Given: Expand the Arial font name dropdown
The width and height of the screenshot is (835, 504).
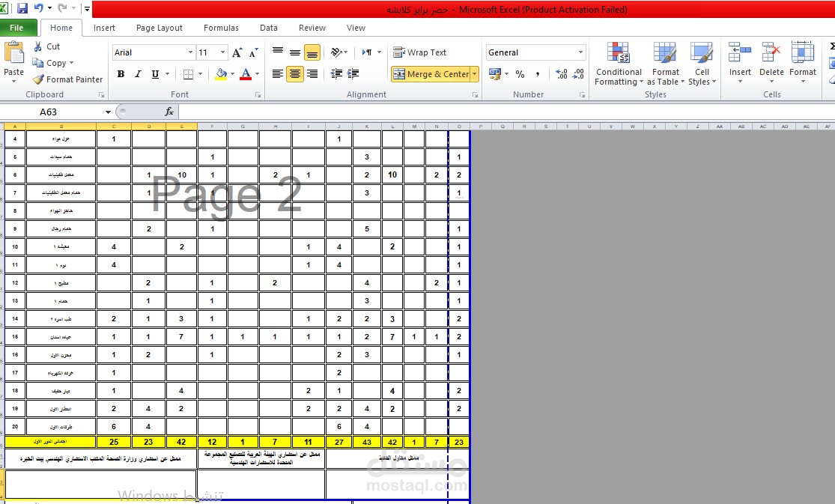Looking at the screenshot, I should [x=190, y=52].
